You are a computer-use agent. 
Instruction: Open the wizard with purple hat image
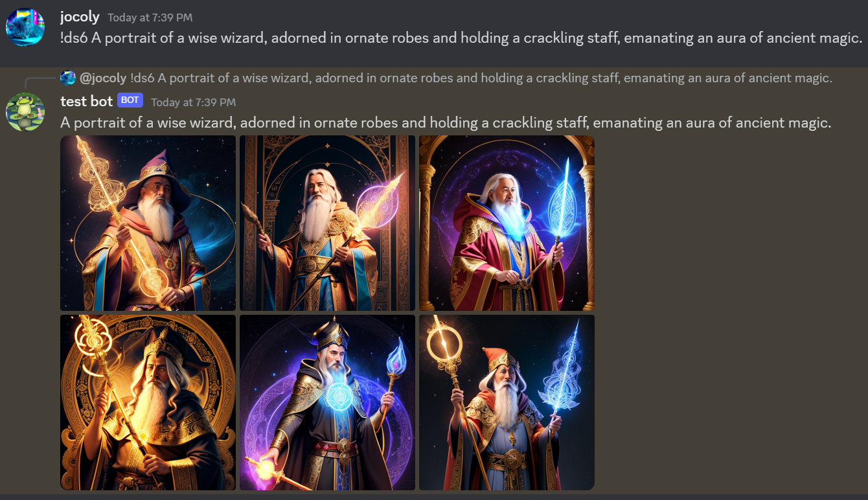(x=148, y=223)
